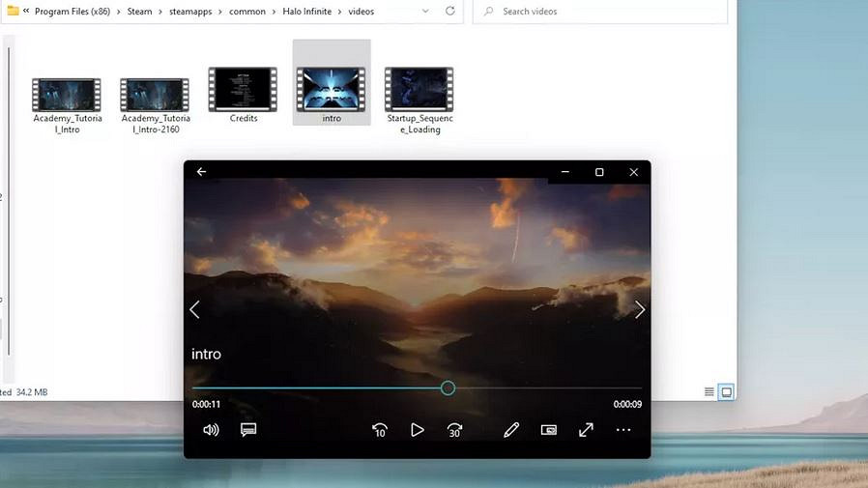Viewport: 868px width, 488px height.
Task: Refresh the videos folder
Action: [x=450, y=12]
